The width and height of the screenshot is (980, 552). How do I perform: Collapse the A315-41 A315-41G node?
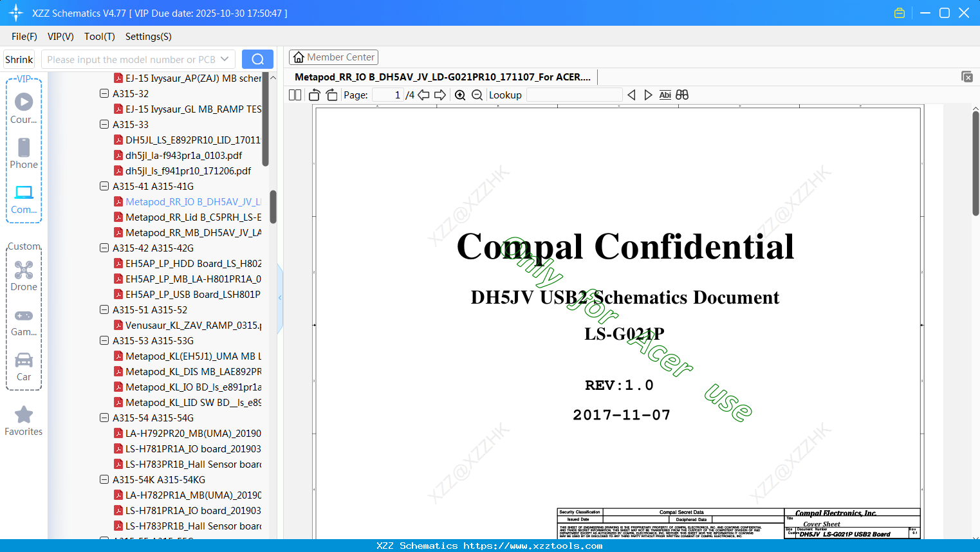104,186
